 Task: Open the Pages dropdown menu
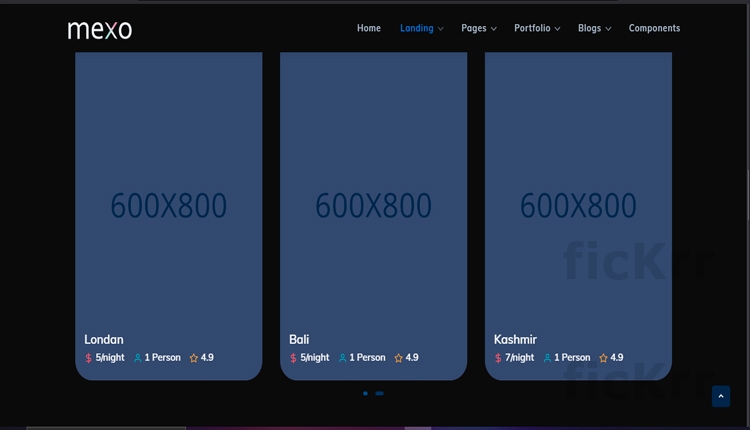coord(478,28)
